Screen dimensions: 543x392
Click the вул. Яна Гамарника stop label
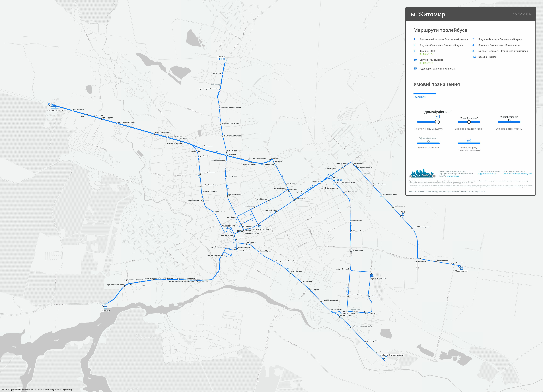click(x=208, y=173)
